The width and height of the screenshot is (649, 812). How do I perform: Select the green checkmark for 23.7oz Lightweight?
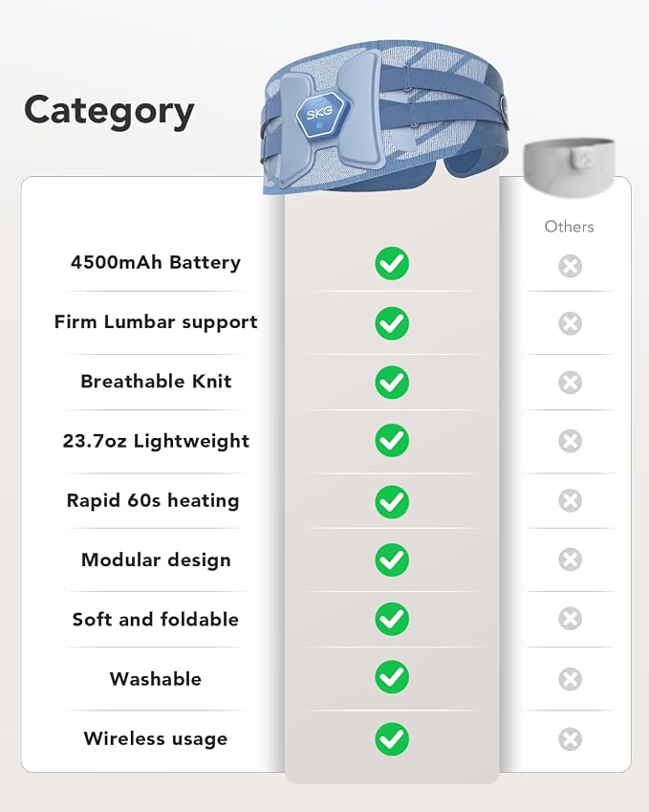pyautogui.click(x=392, y=441)
